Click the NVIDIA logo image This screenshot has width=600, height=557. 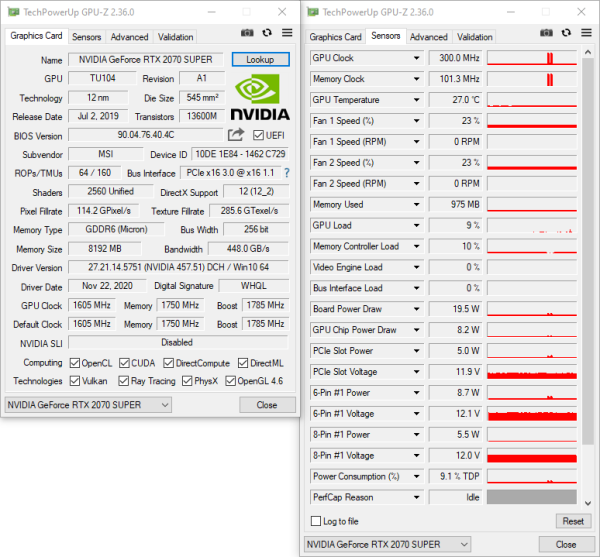click(x=260, y=98)
